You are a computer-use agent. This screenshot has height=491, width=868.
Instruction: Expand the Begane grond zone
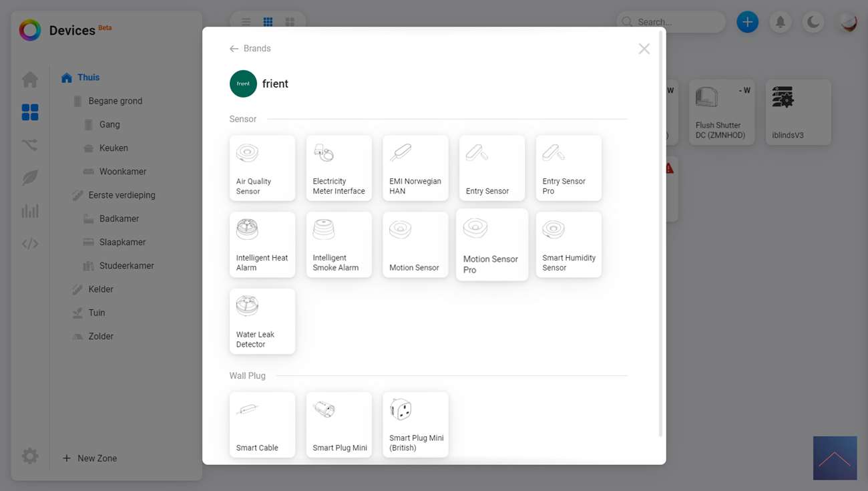click(115, 101)
